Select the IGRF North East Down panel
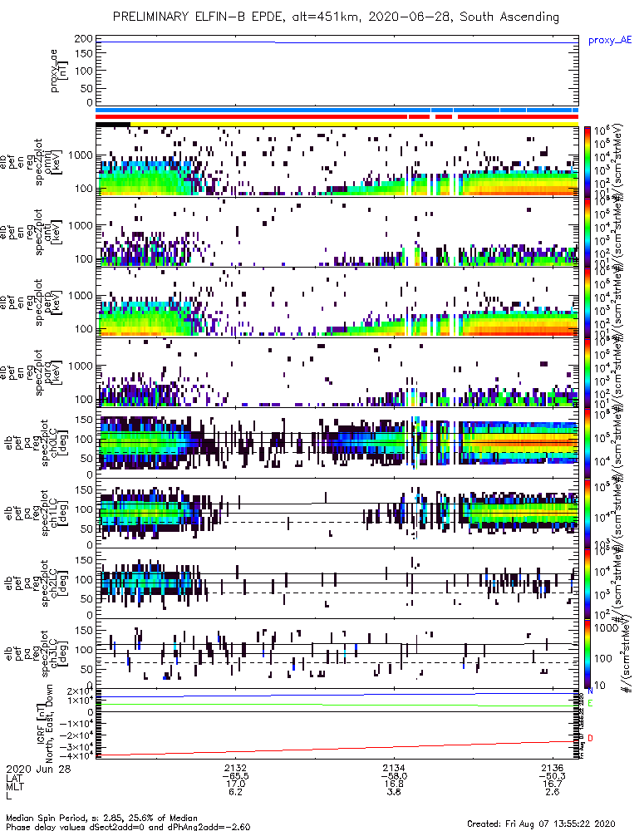 [337, 724]
